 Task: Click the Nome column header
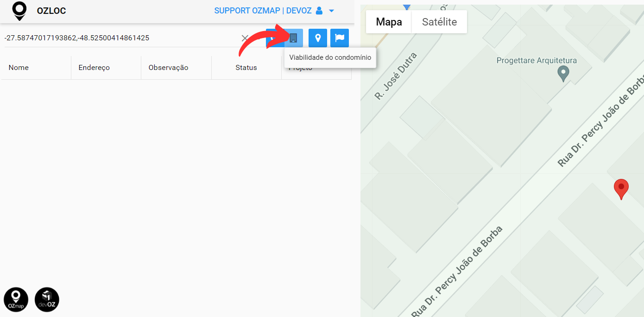(19, 68)
